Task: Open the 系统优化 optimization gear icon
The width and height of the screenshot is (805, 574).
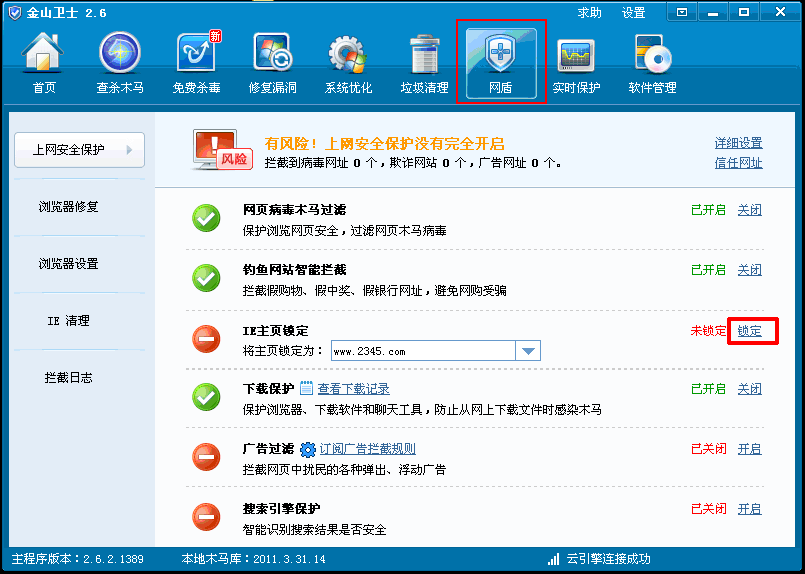Action: (x=348, y=54)
